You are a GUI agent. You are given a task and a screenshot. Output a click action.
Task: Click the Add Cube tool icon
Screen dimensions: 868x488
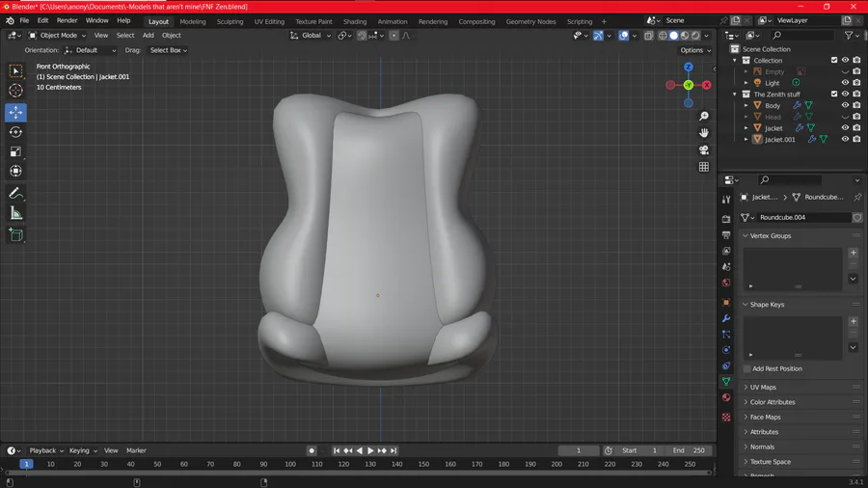click(x=15, y=234)
